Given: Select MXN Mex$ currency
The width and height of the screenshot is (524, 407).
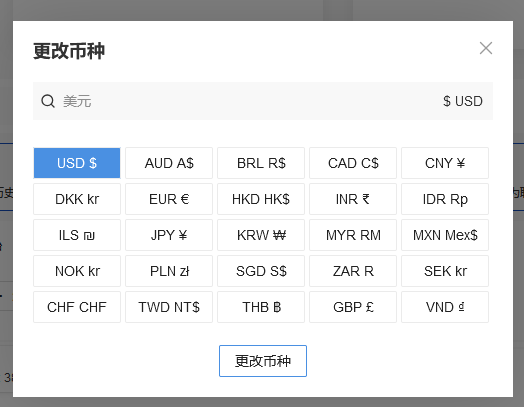Looking at the screenshot, I should 445,235.
